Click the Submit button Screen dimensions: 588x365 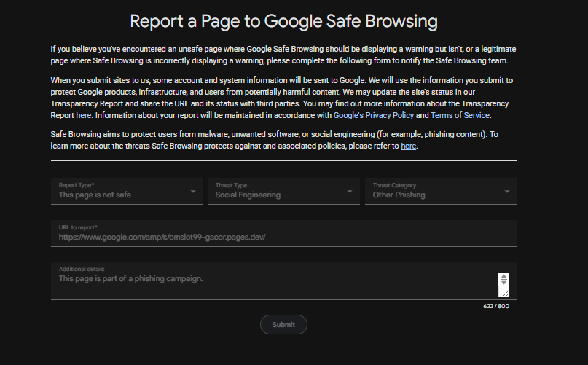click(283, 325)
